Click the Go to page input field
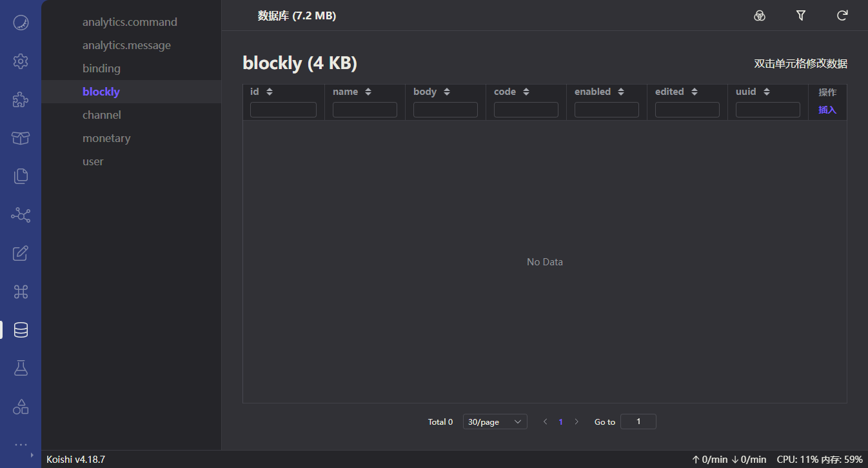Viewport: 868px width, 468px height. point(638,421)
